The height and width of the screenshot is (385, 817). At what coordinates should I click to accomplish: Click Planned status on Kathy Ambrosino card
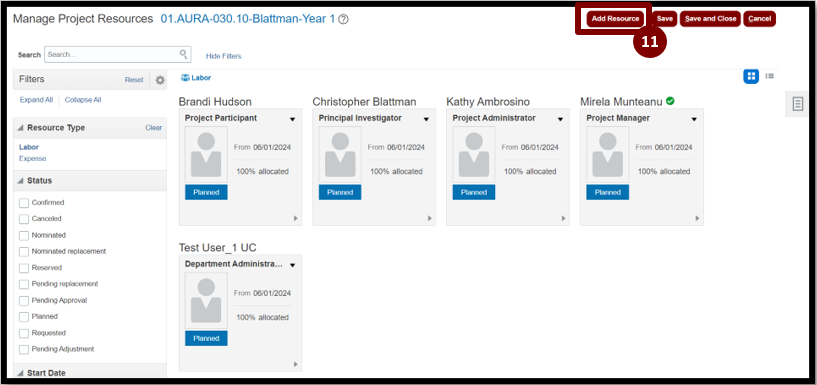[x=474, y=192]
